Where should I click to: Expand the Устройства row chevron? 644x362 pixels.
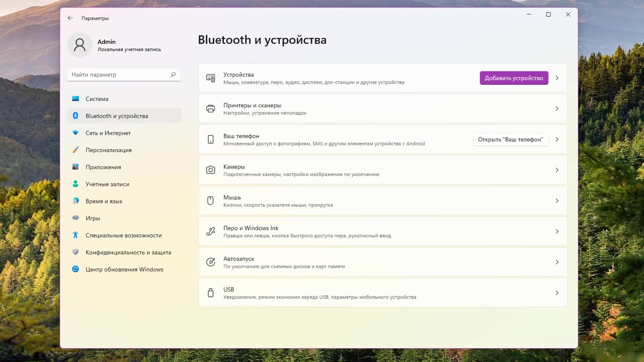pyautogui.click(x=557, y=78)
